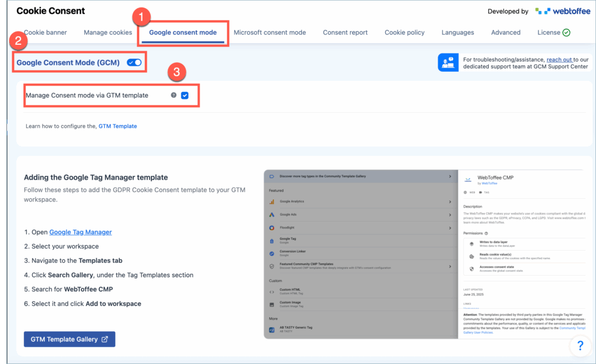Click the external link icon on Gallery button
This screenshot has height=364, width=596.
(x=105, y=340)
